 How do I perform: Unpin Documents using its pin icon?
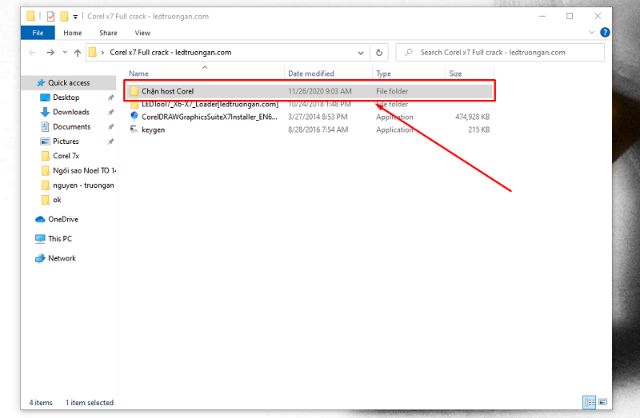click(x=111, y=127)
